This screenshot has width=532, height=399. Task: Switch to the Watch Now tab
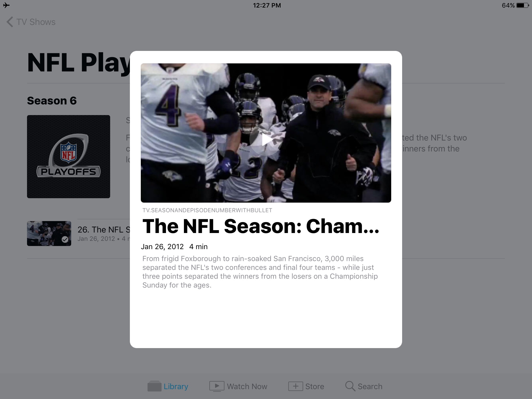(238, 386)
